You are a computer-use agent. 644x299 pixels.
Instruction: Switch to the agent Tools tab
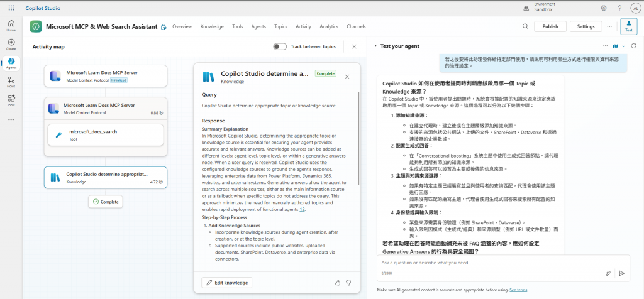[x=237, y=26]
